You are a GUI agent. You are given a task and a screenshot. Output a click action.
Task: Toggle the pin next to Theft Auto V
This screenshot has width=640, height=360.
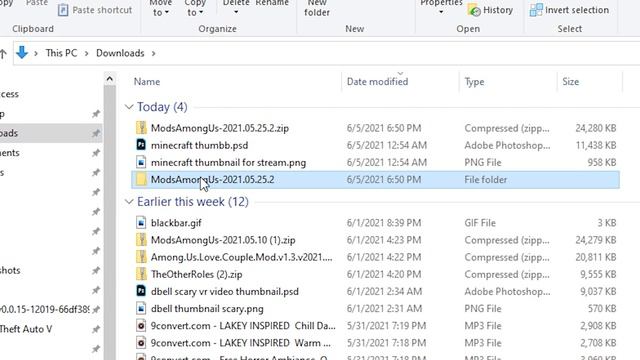click(x=96, y=329)
